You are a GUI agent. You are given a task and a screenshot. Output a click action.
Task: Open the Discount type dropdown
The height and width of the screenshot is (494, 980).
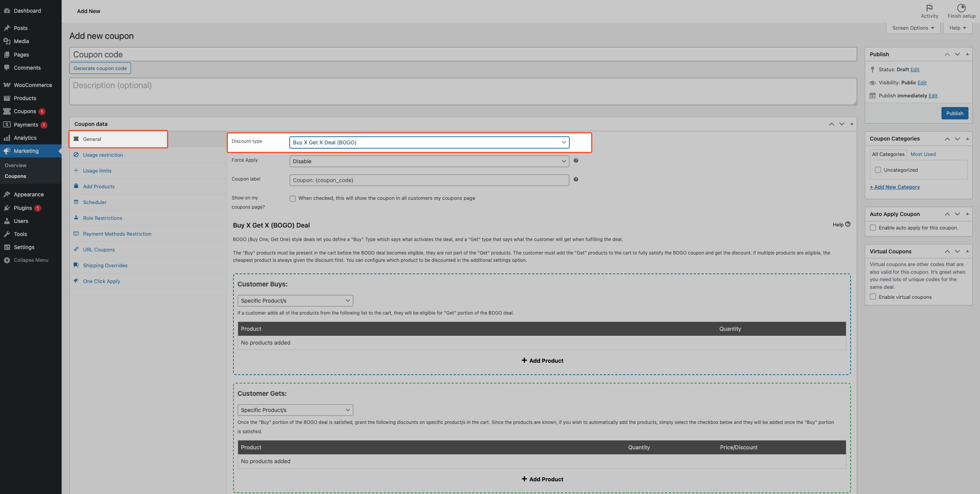(429, 142)
